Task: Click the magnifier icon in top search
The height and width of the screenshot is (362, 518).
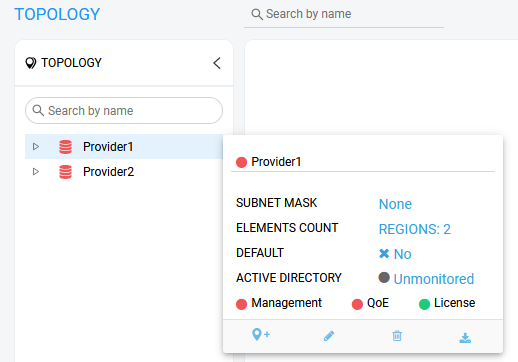Action: [257, 14]
